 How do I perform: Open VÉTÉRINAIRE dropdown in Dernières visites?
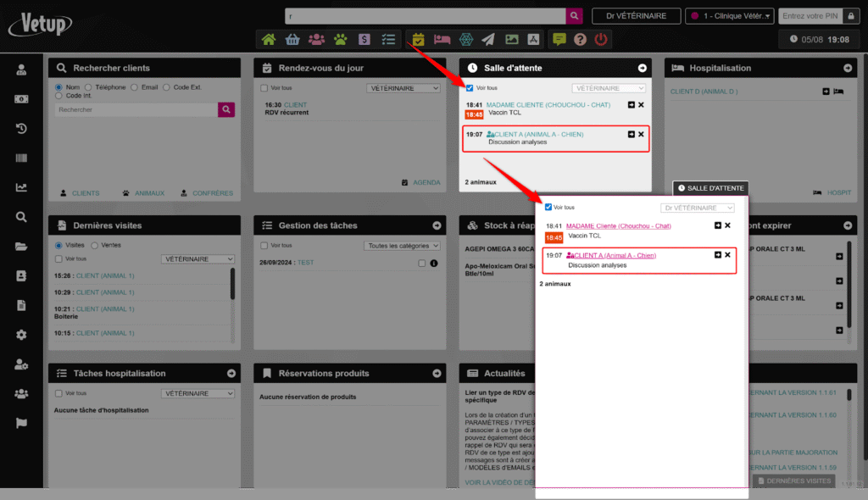198,258
